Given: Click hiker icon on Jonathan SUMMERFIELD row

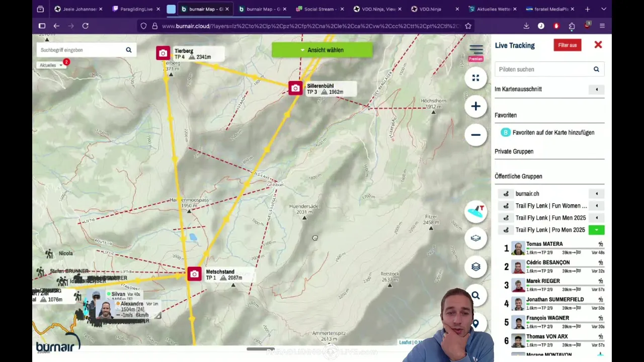Looking at the screenshot, I should [x=601, y=300].
